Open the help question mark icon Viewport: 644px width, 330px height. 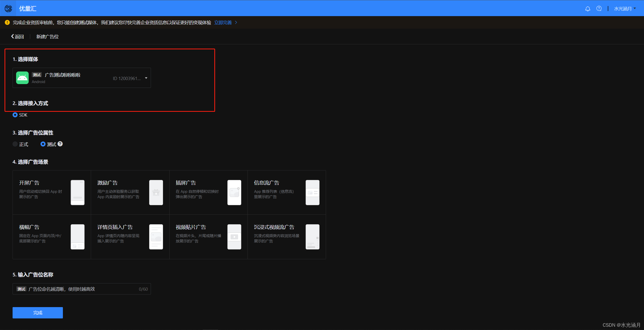tap(599, 9)
